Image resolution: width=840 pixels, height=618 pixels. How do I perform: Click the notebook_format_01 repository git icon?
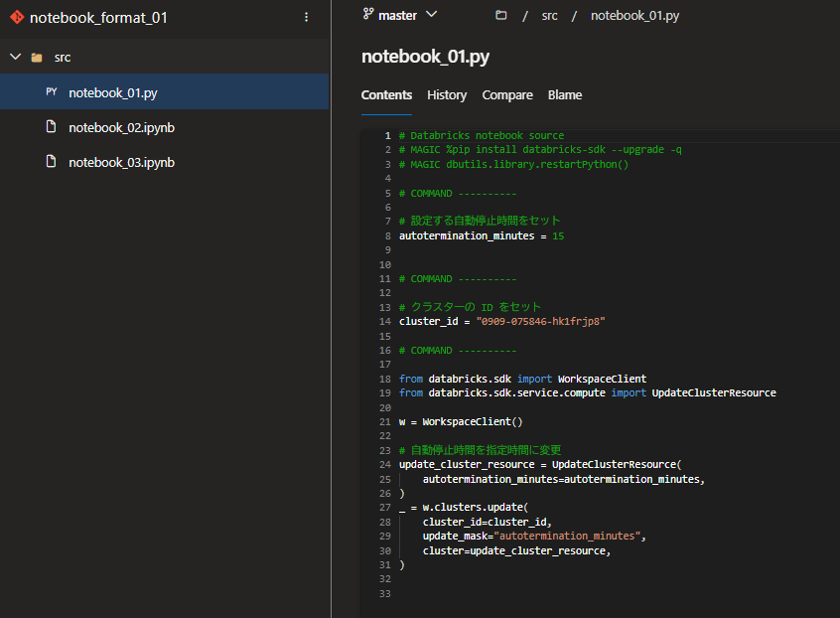tap(17, 17)
